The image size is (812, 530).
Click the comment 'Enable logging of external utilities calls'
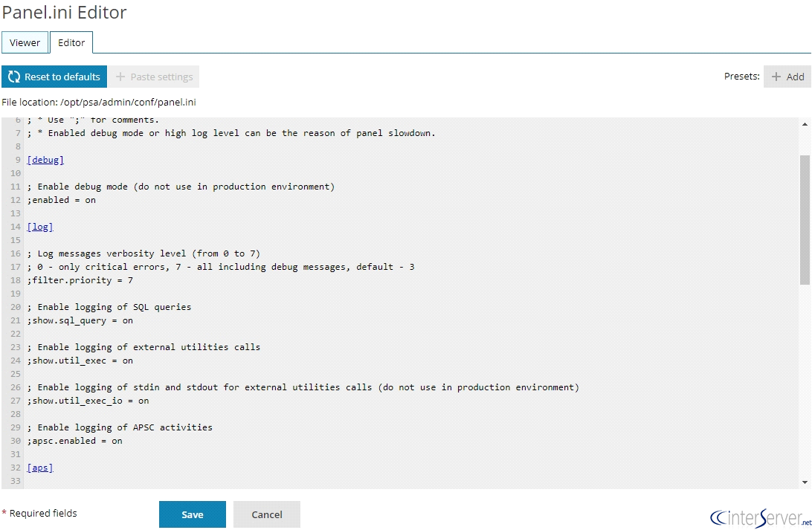coord(144,347)
